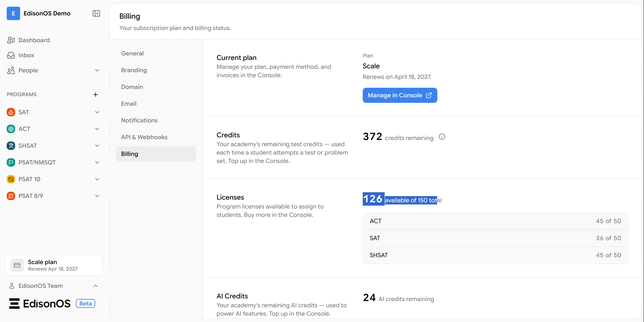Expand the SAT program chevron
This screenshot has width=644, height=322.
pos(97,112)
